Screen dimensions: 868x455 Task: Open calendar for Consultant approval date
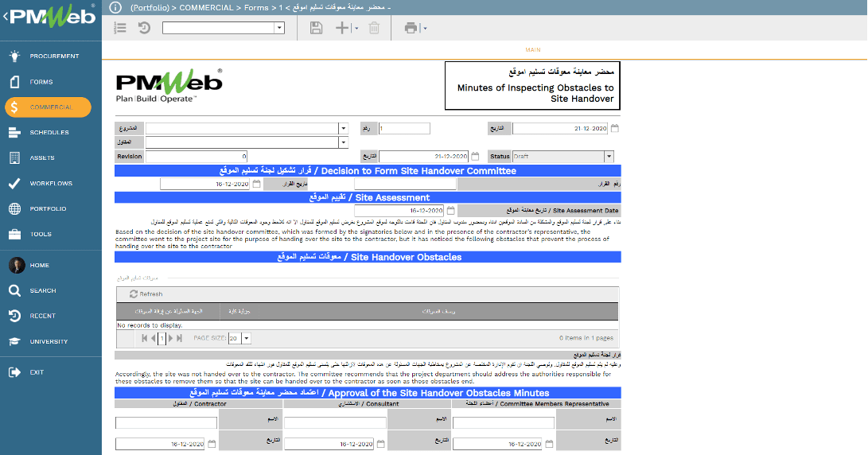[x=381, y=444]
